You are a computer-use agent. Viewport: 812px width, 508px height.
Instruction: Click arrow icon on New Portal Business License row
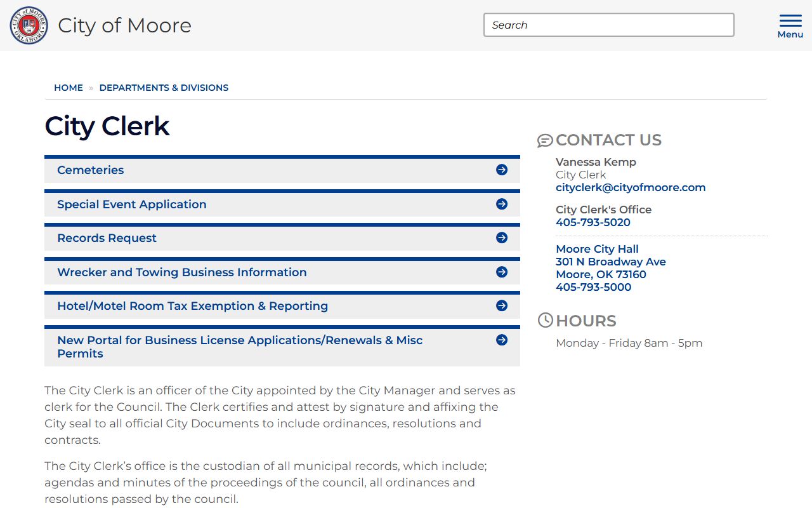pos(502,340)
